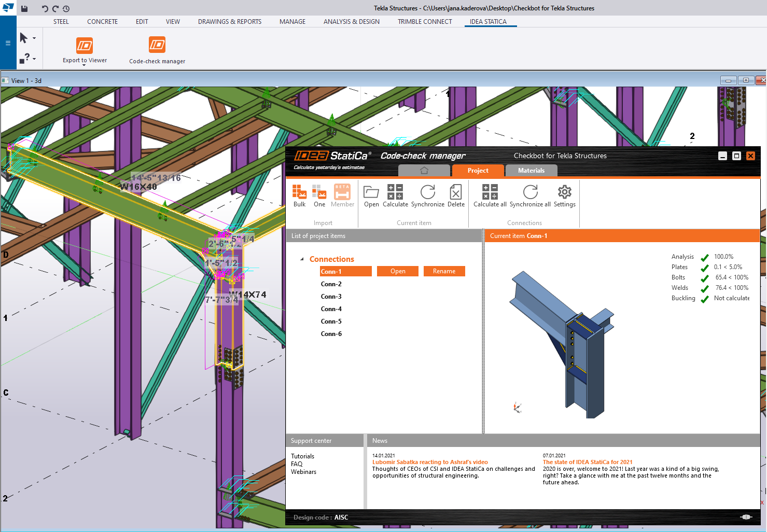Open the selection arrow tool dropdown
Viewport: 767px width, 532px height.
(34, 38)
